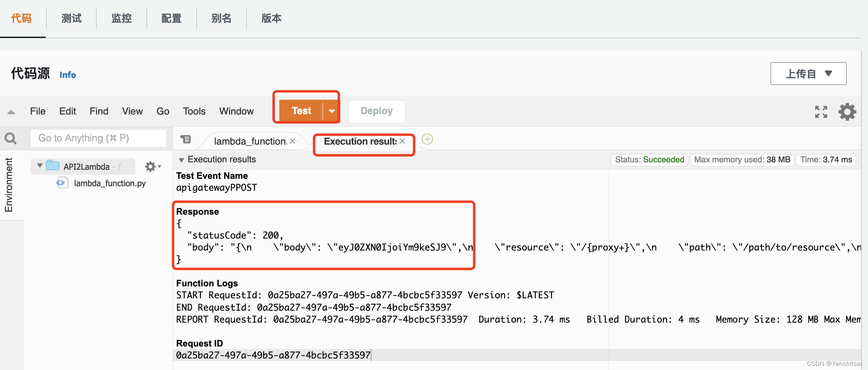Collapse the Execution results section
Image resolution: width=868 pixels, height=370 pixels.
pyautogui.click(x=181, y=160)
